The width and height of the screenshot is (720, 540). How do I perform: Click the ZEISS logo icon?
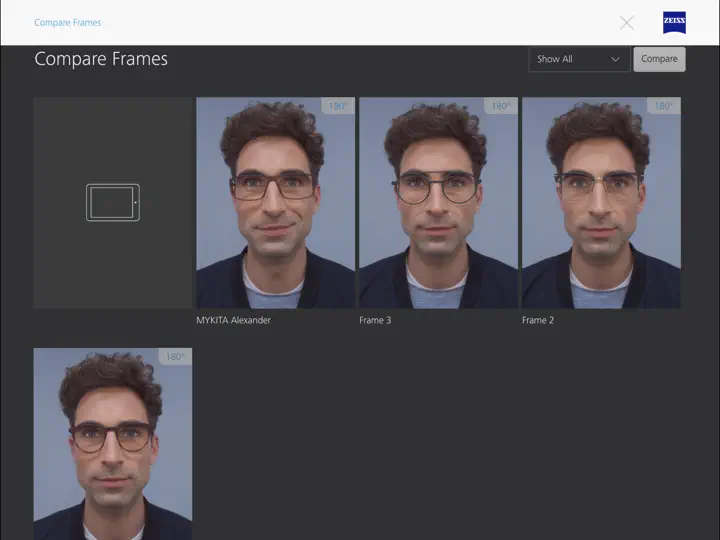click(674, 22)
